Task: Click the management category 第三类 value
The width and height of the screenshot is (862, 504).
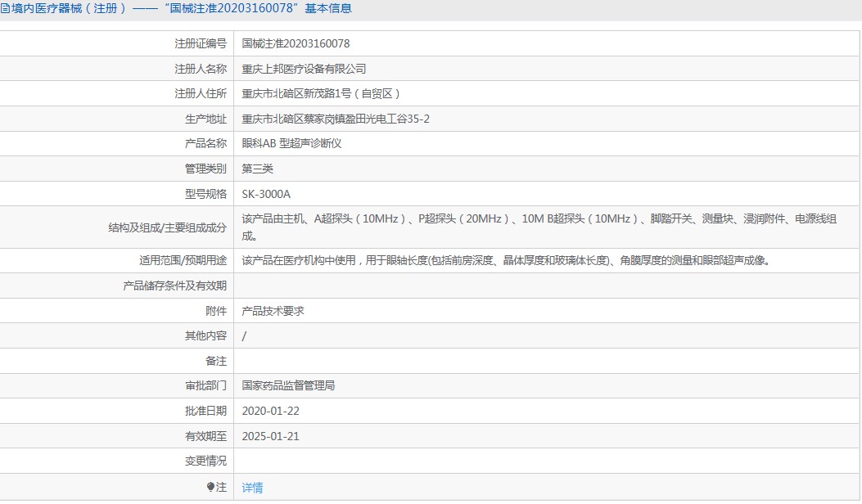Action: pyautogui.click(x=257, y=169)
